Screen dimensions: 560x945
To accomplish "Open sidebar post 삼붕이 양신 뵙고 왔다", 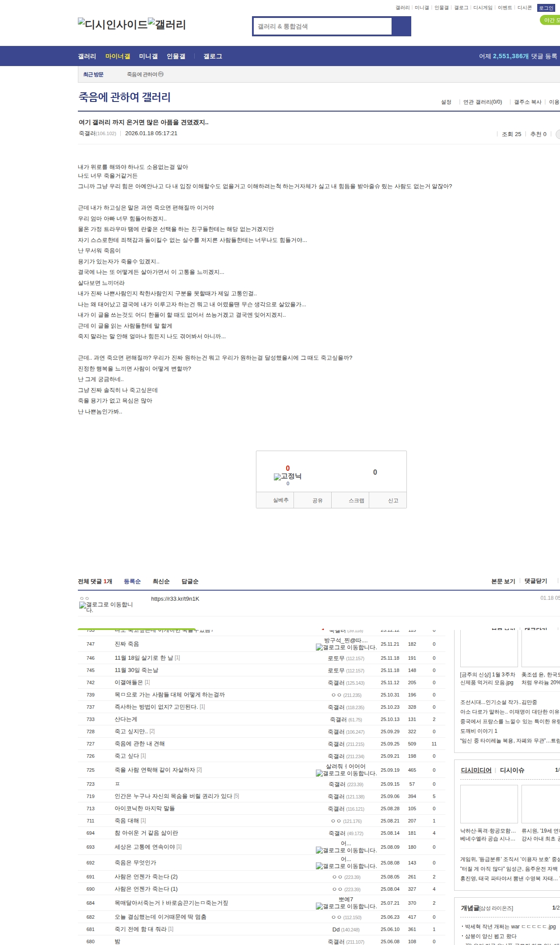I will 491,936.
